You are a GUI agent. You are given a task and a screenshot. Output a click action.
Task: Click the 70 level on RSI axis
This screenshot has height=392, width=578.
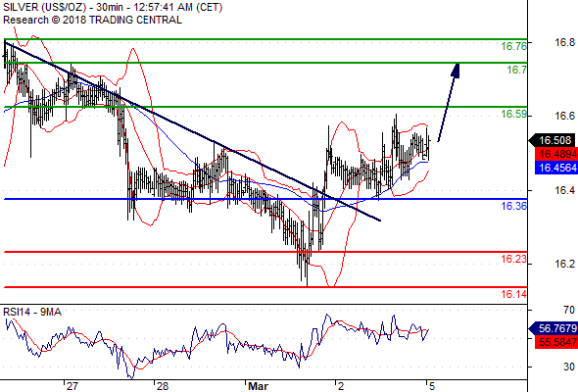(569, 310)
